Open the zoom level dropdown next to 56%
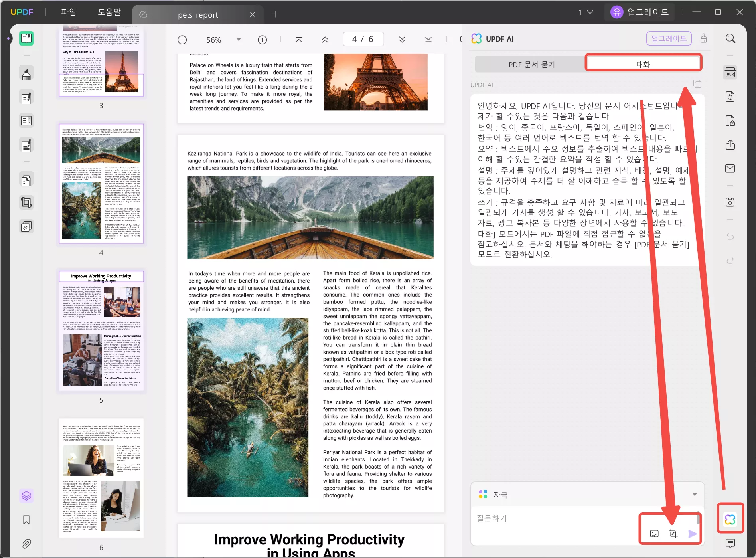 click(238, 39)
